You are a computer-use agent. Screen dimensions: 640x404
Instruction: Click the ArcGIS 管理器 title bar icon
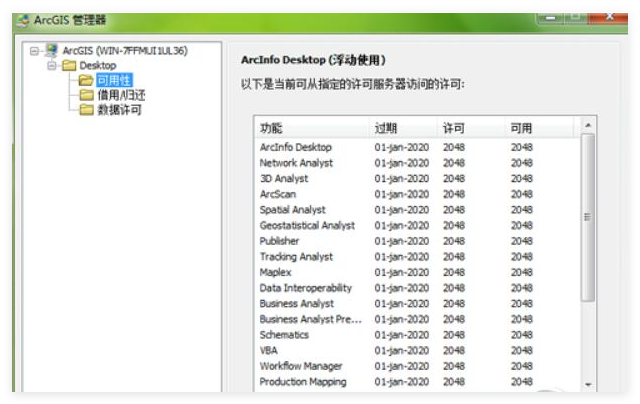pos(22,20)
